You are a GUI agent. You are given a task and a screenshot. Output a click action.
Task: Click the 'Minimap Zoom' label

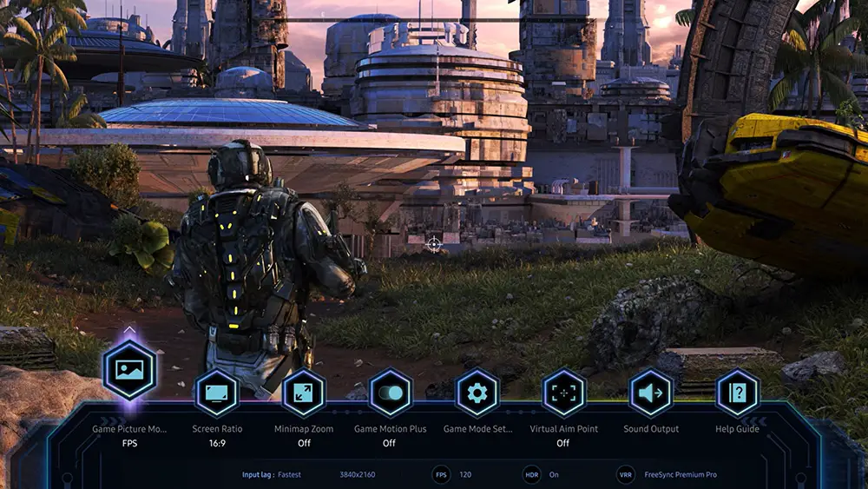304,429
